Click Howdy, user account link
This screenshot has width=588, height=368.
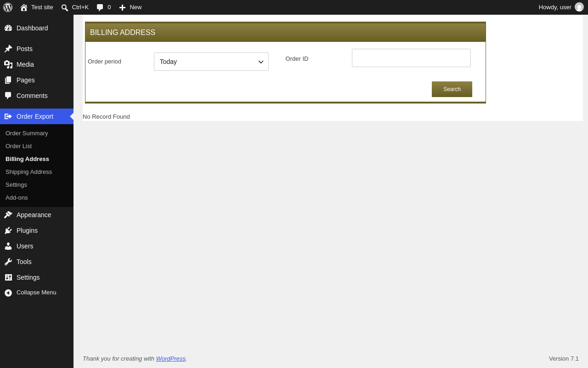pyautogui.click(x=555, y=7)
